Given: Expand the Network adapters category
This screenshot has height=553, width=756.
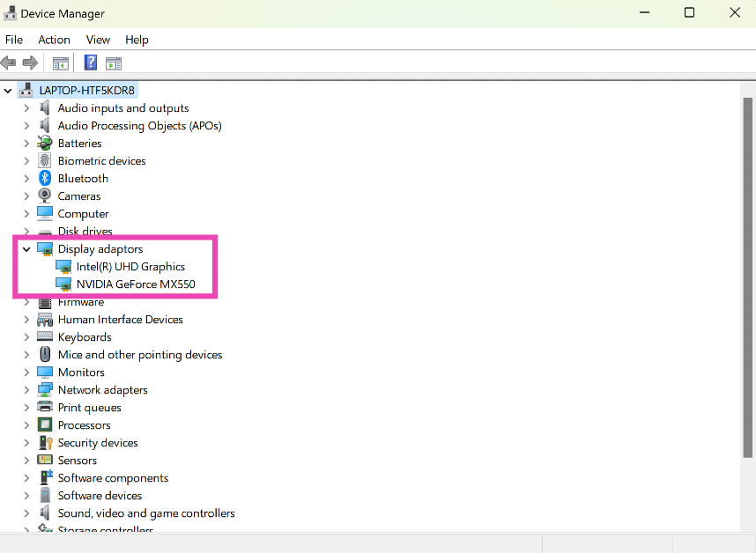Looking at the screenshot, I should coord(26,390).
